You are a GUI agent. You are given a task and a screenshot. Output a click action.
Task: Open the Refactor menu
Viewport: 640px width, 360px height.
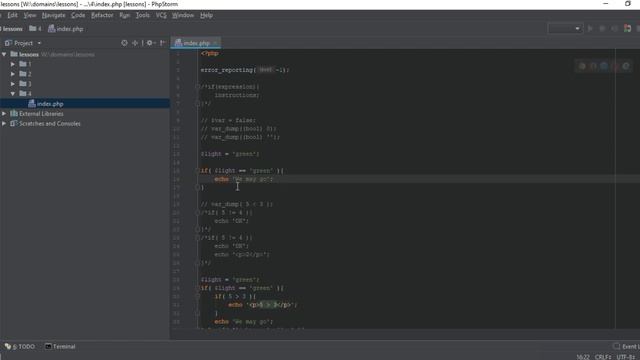coord(102,15)
